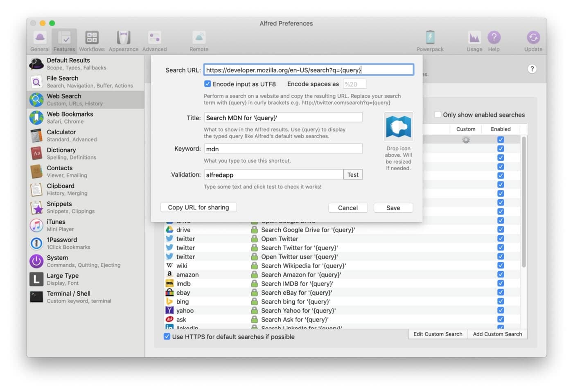Screen dimensions: 573x392
Task: Open the Help toolbar item
Action: (x=494, y=41)
